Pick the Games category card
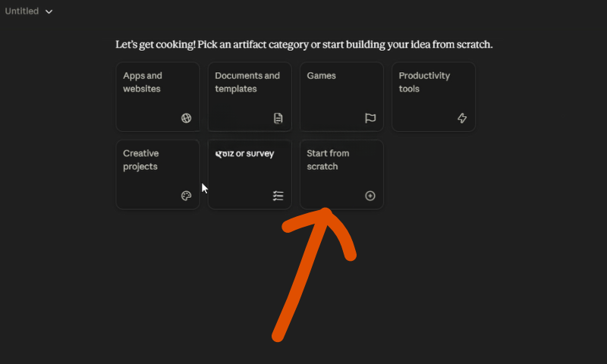The height and width of the screenshot is (364, 607). 342,97
